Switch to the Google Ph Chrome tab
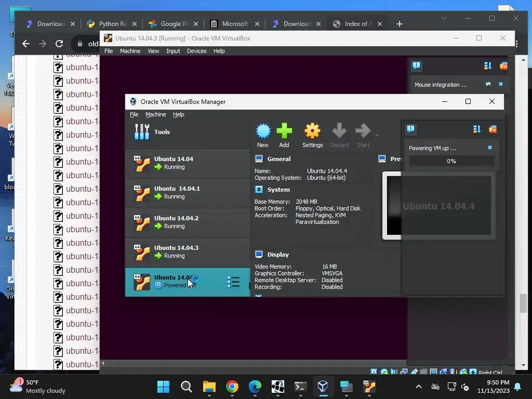This screenshot has height=399, width=532. (174, 24)
